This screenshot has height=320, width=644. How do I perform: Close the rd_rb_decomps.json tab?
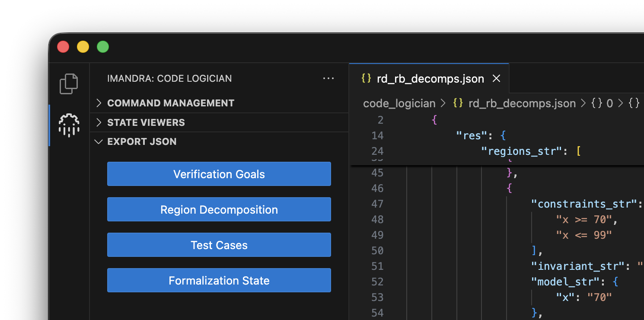pos(496,78)
